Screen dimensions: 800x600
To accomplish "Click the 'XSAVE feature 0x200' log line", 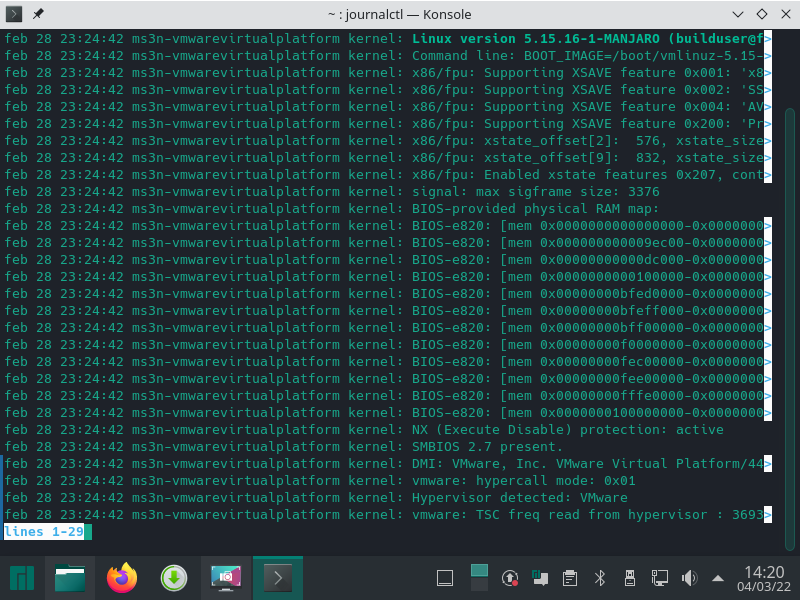I will click(388, 124).
